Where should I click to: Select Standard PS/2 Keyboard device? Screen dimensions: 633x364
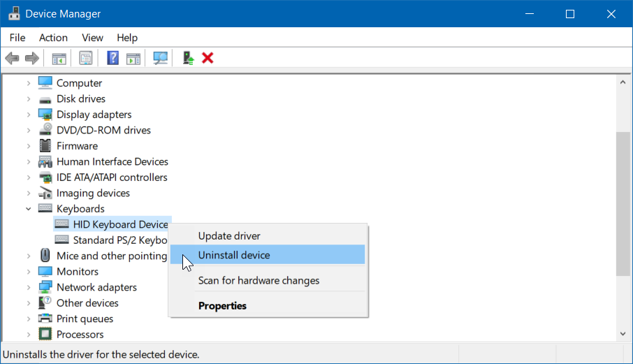[x=119, y=240]
